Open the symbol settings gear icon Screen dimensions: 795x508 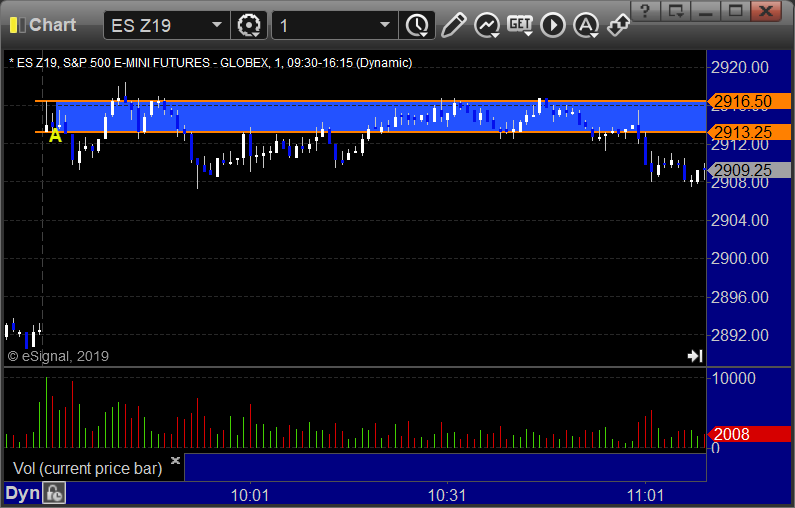[248, 25]
